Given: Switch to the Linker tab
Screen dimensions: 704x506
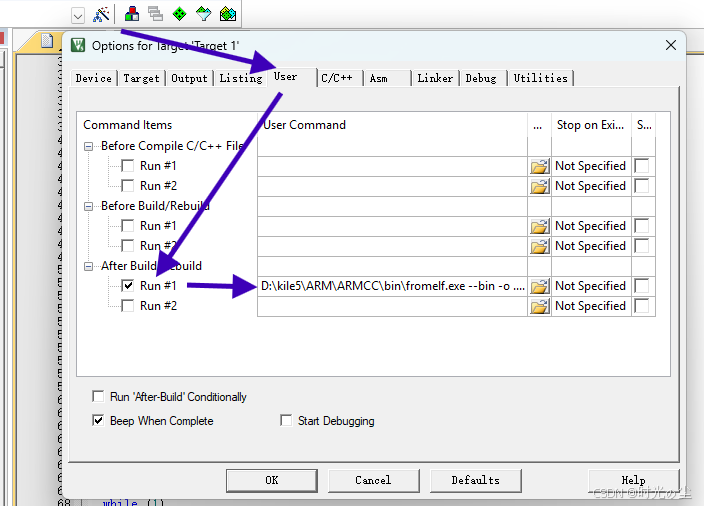Looking at the screenshot, I should [436, 78].
